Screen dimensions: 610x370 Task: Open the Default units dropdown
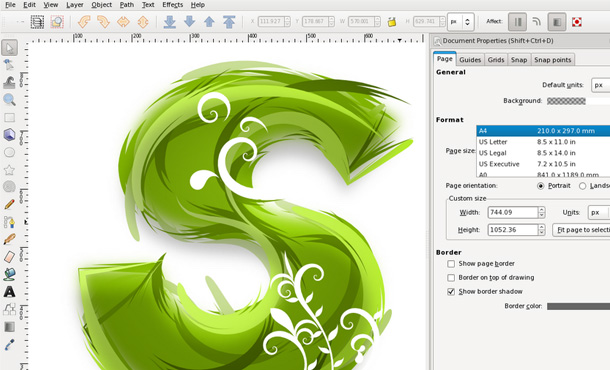600,85
